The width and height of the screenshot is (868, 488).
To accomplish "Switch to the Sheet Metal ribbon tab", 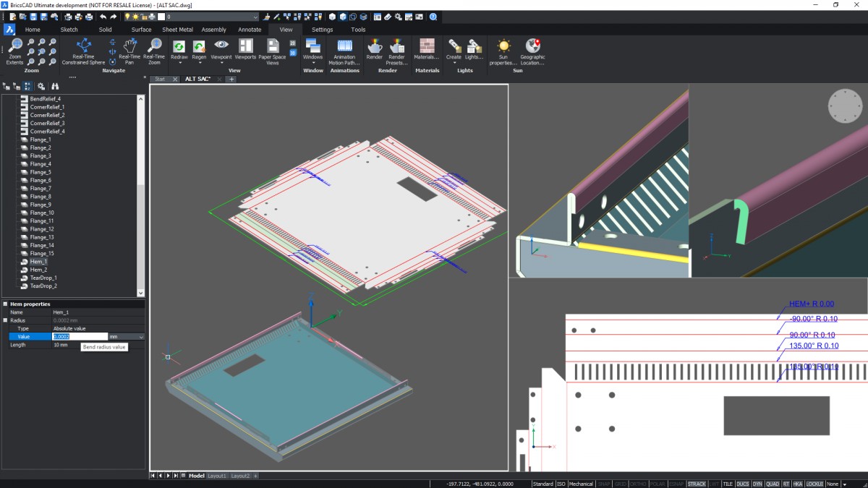I will pyautogui.click(x=177, y=30).
